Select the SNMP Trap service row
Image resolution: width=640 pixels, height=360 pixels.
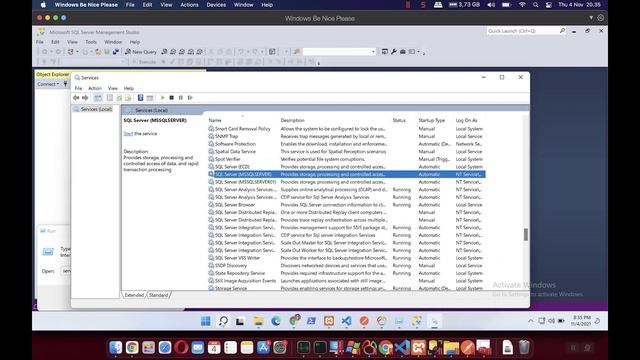coord(346,136)
